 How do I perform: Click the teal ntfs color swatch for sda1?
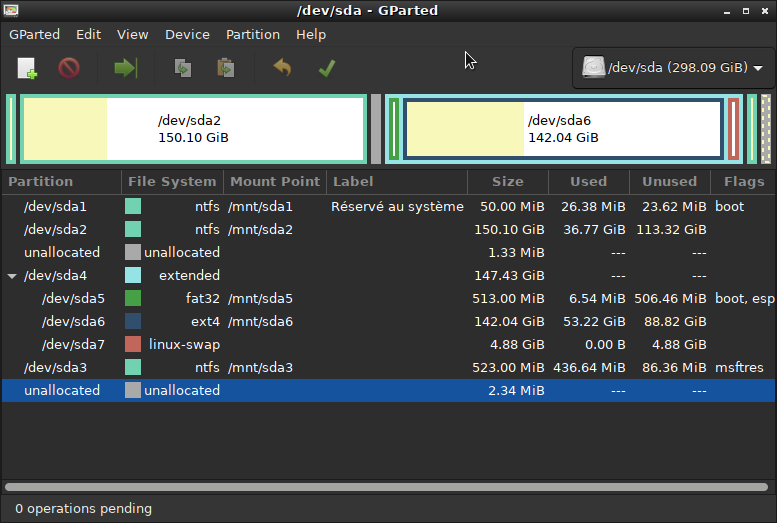133,206
